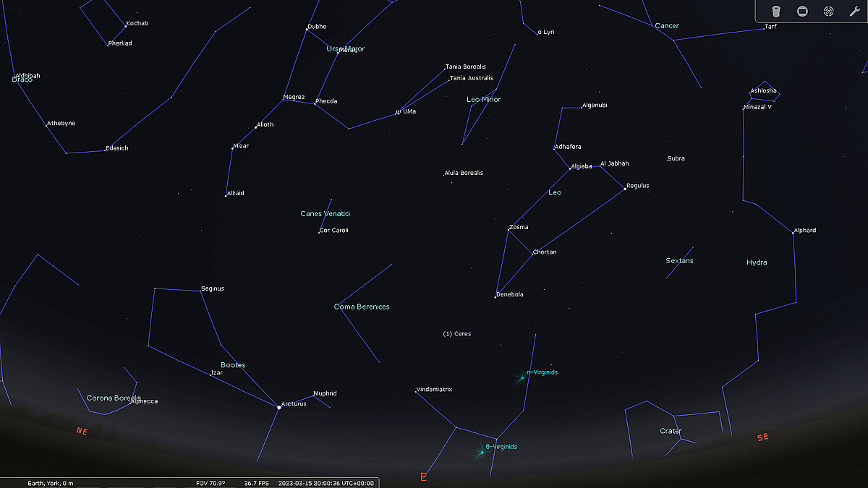Viewport: 868px width, 488px height.
Task: Click the Coma Berenices constellation label
Action: pos(362,307)
